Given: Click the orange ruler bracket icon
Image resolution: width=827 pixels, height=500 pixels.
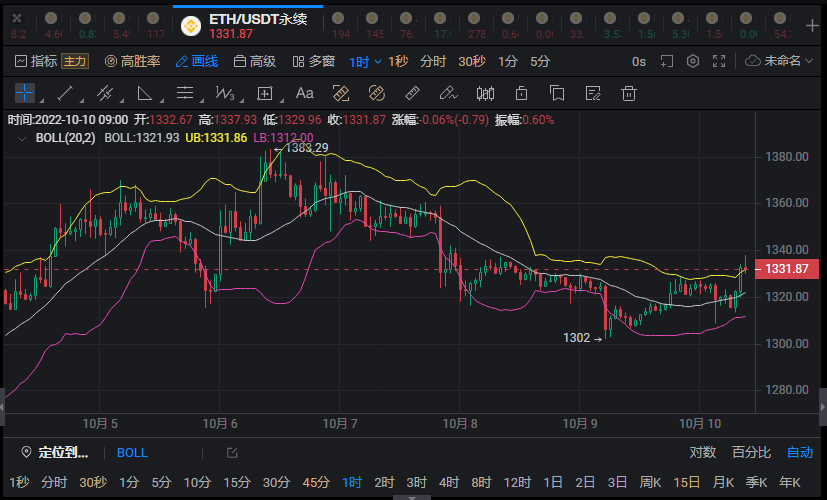Looking at the screenshot, I should coord(341,93).
